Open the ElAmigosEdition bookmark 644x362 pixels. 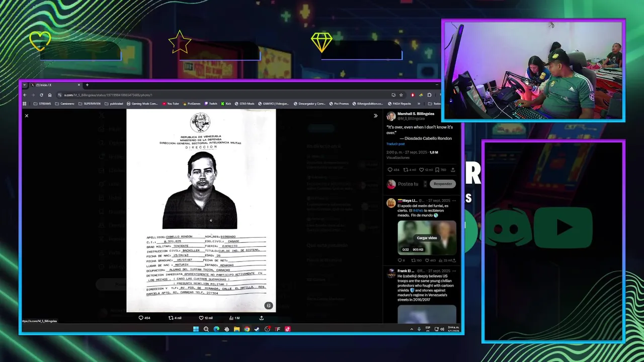click(x=368, y=104)
